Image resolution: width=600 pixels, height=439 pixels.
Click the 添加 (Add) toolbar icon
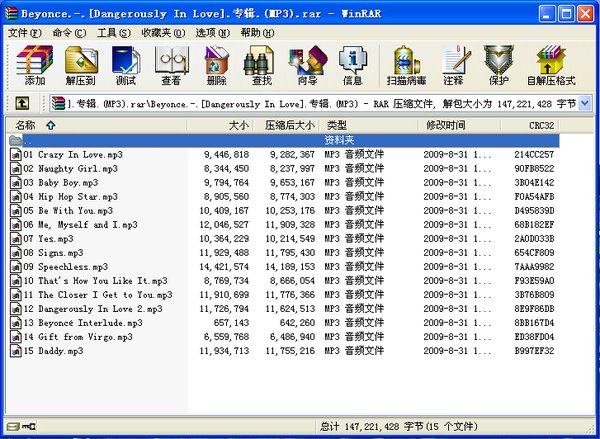point(34,65)
